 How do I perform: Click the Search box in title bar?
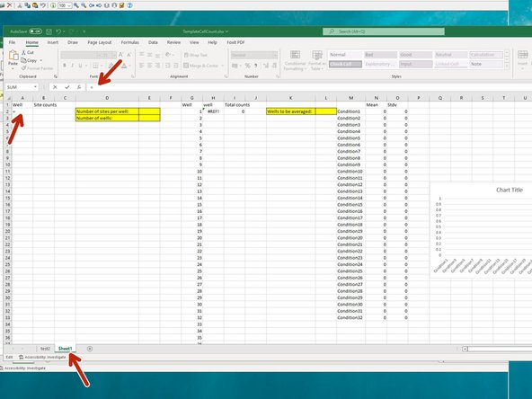coord(384,31)
